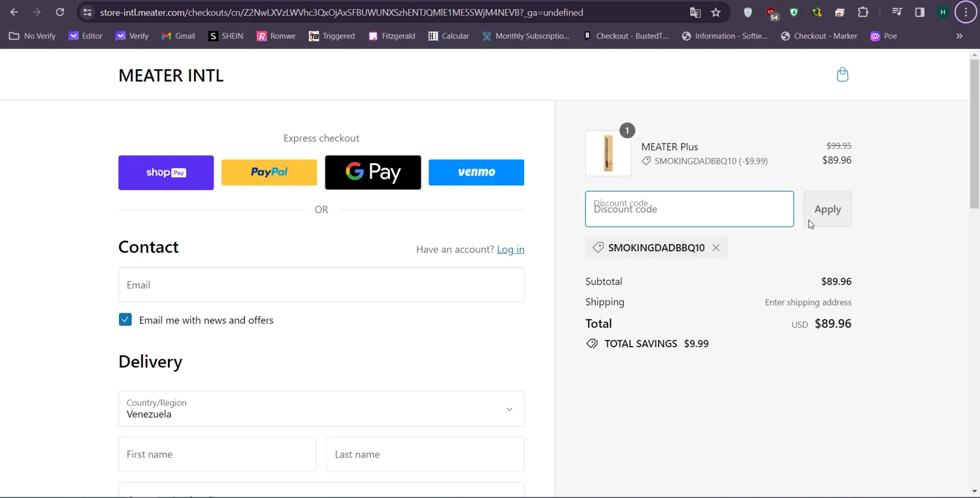Screen dimensions: 980x498
Task: Apply the discount code
Action: (828, 210)
